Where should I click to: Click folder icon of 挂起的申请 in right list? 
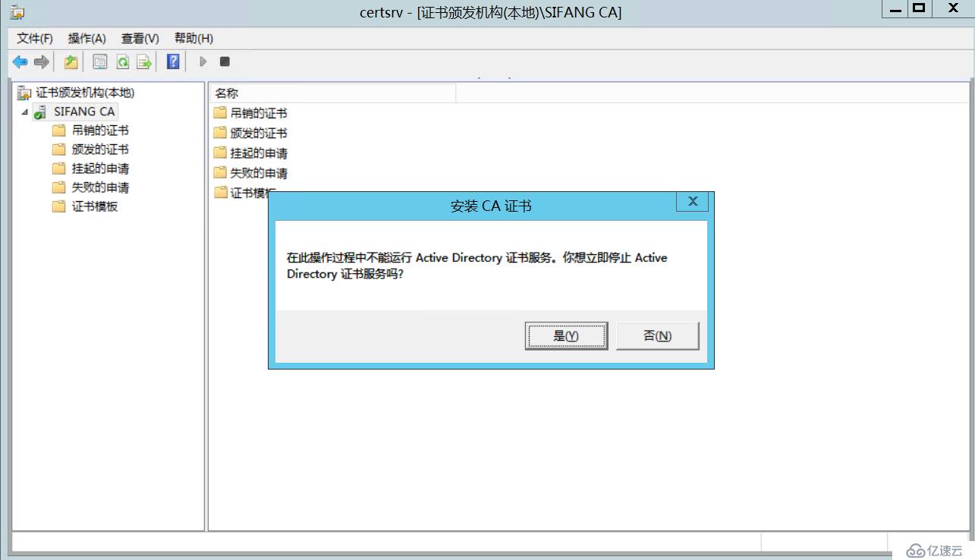tap(220, 153)
